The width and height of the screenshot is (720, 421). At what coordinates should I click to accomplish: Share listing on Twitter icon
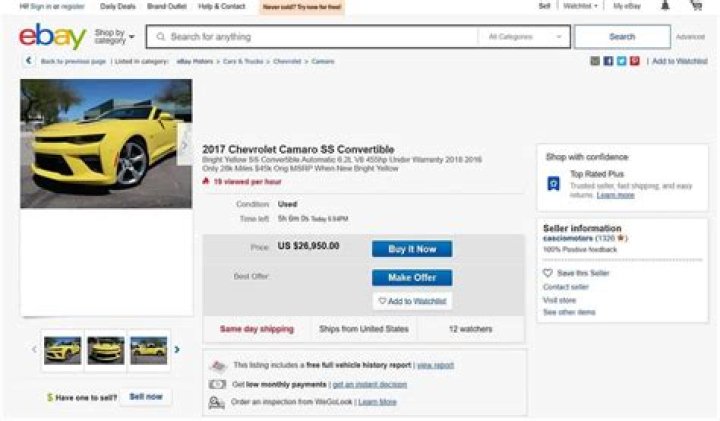621,61
